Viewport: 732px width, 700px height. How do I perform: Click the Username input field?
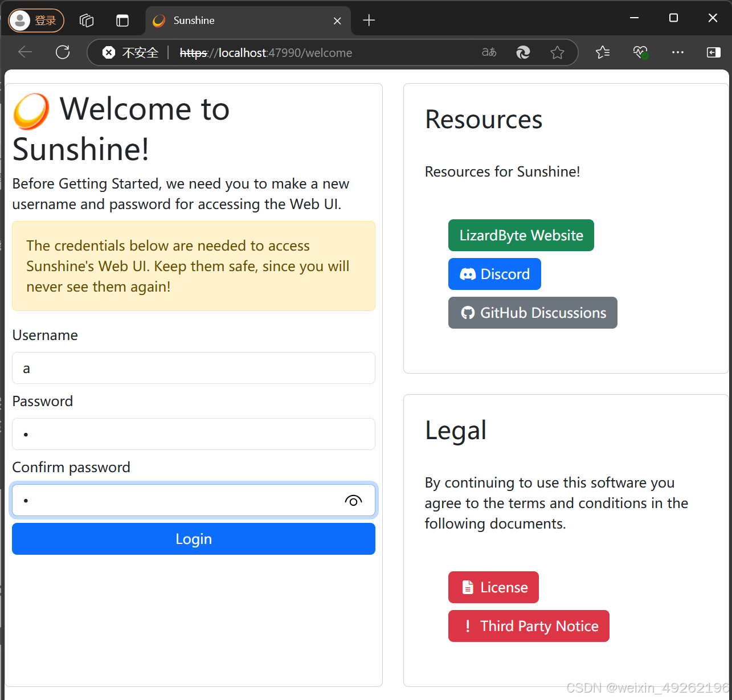point(194,368)
